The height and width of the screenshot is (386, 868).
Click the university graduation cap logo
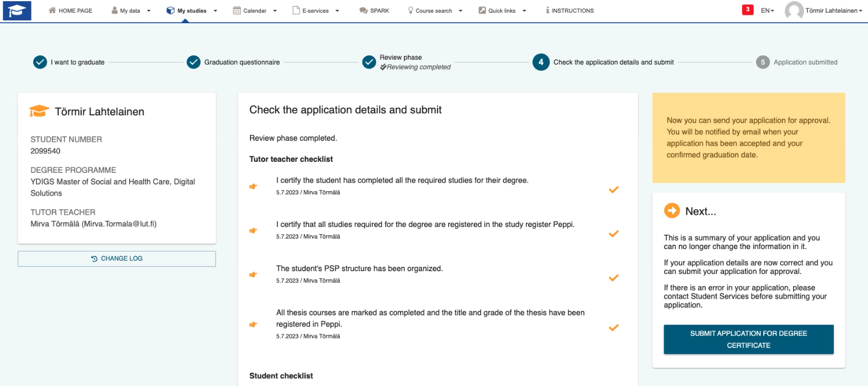pyautogui.click(x=17, y=10)
